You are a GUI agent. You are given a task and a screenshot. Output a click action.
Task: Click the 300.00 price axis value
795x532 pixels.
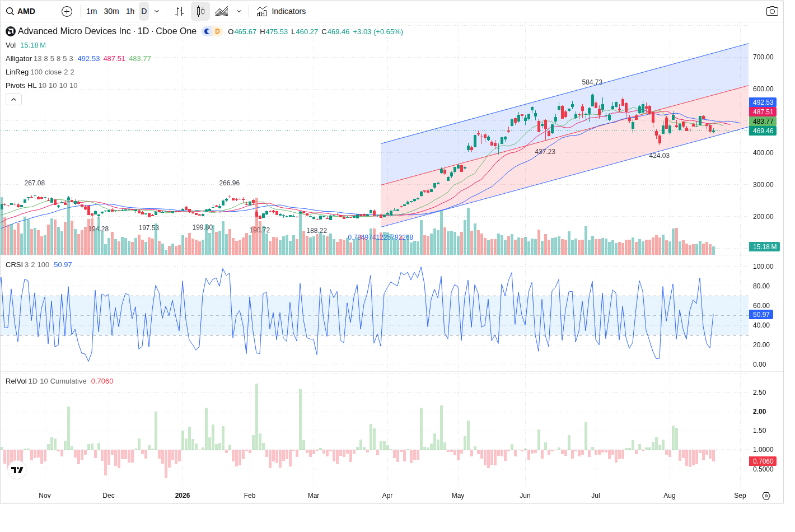coord(763,185)
